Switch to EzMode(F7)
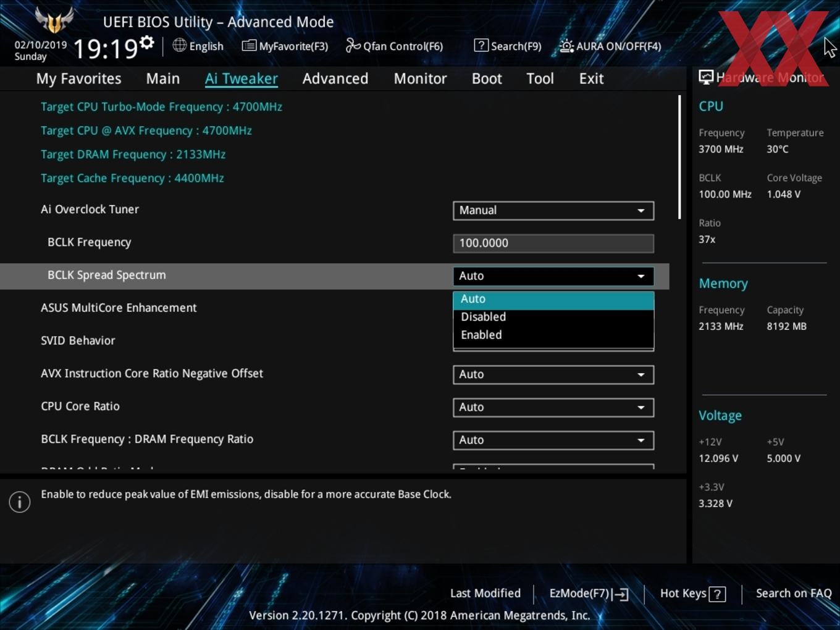Viewport: 840px width, 630px height. pyautogui.click(x=589, y=594)
